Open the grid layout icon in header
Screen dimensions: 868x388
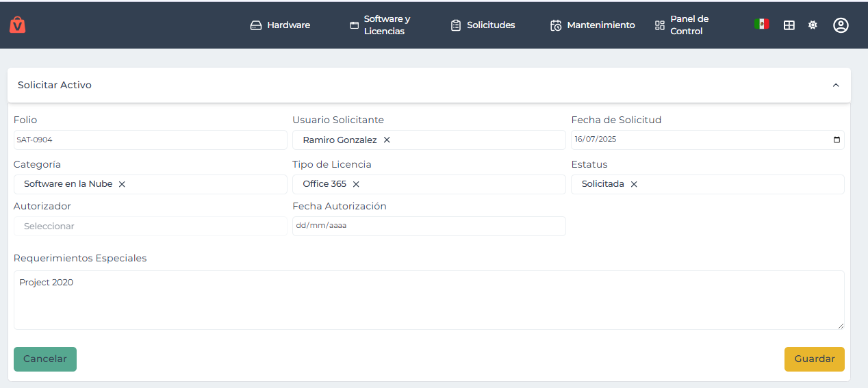[x=789, y=25]
